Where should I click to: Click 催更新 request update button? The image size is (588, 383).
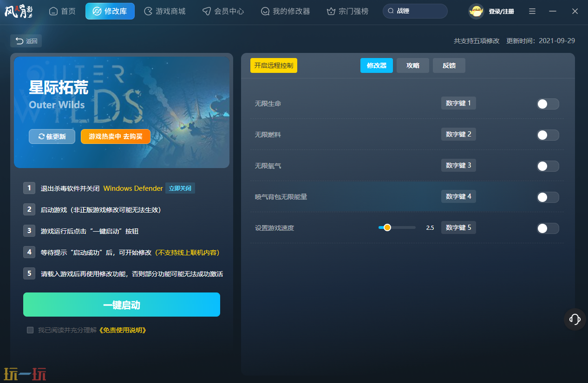pos(52,136)
